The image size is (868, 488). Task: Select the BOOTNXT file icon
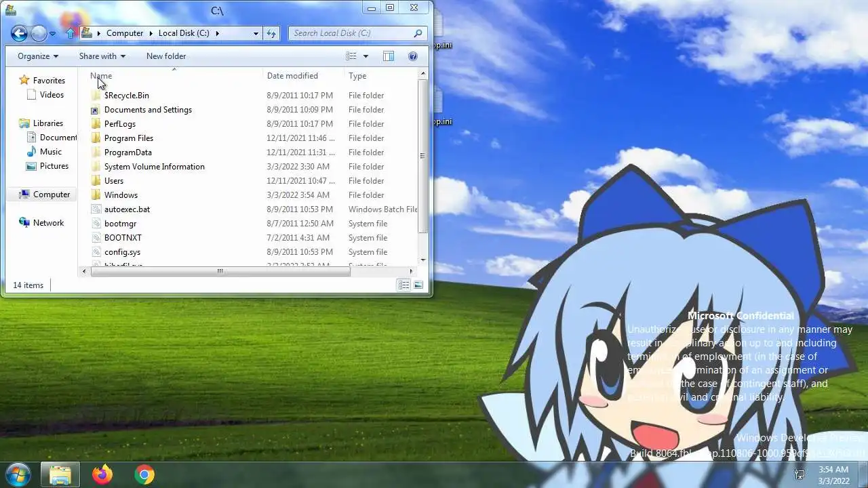click(96, 238)
